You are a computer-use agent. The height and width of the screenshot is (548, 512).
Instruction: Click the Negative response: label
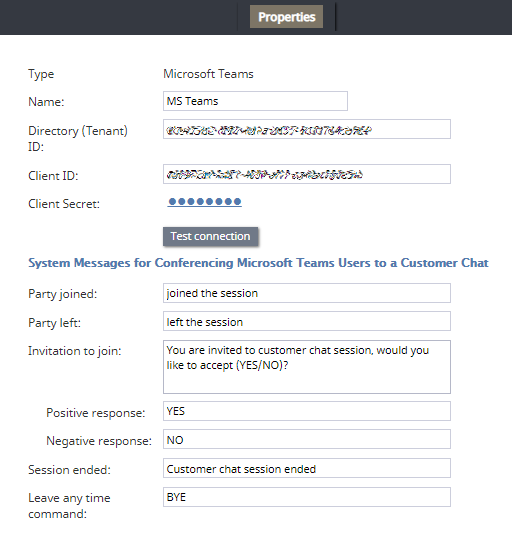click(99, 441)
